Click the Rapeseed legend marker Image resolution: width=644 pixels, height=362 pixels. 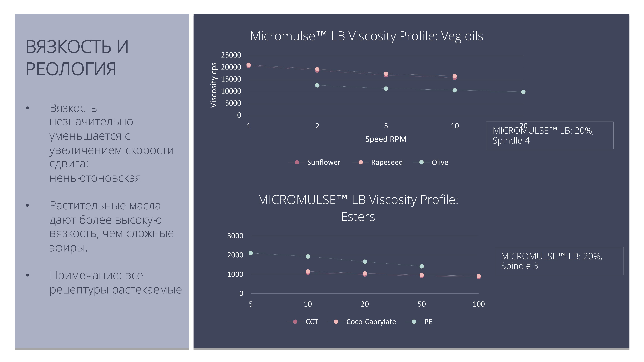361,162
